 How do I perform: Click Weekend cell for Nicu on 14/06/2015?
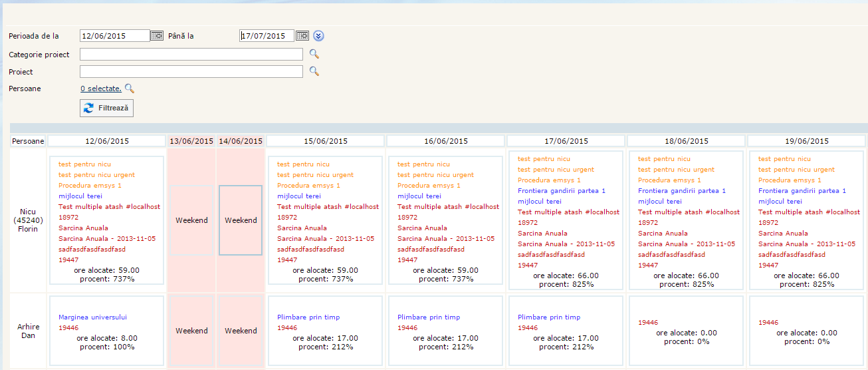click(241, 220)
